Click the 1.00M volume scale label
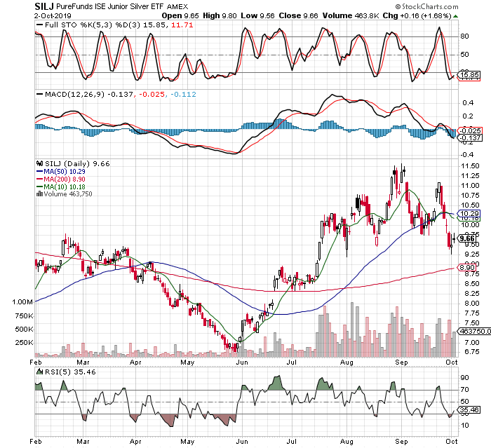Screen dimensions: 491x448 click(x=22, y=302)
